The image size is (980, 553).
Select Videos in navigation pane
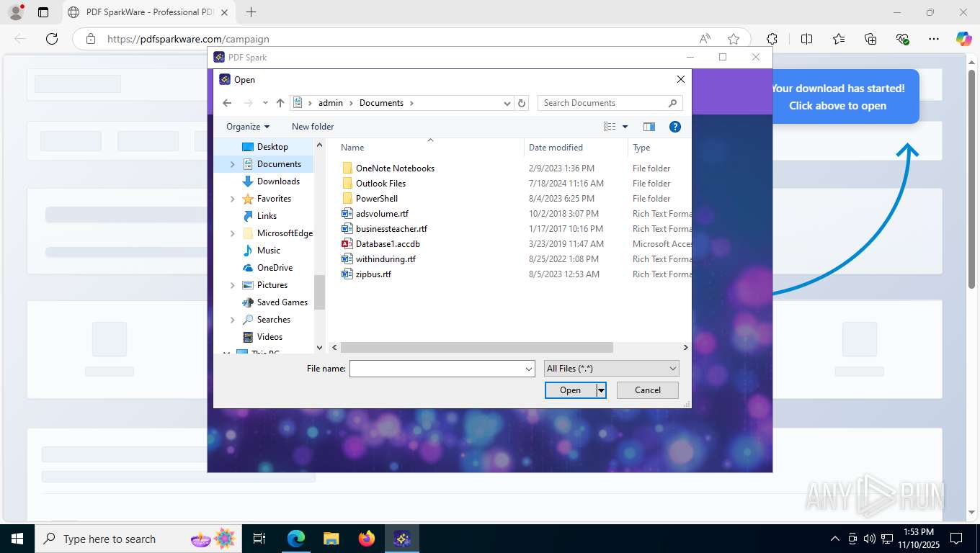(269, 337)
